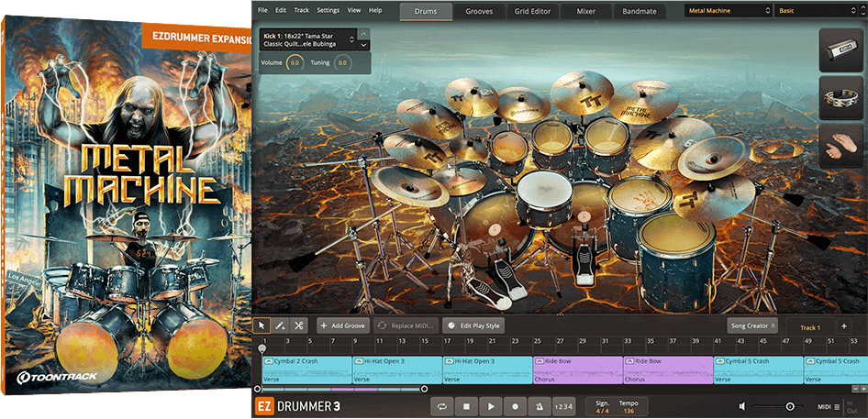This screenshot has width=868, height=419.
Task: Select the Track 1 tab
Action: click(x=810, y=327)
